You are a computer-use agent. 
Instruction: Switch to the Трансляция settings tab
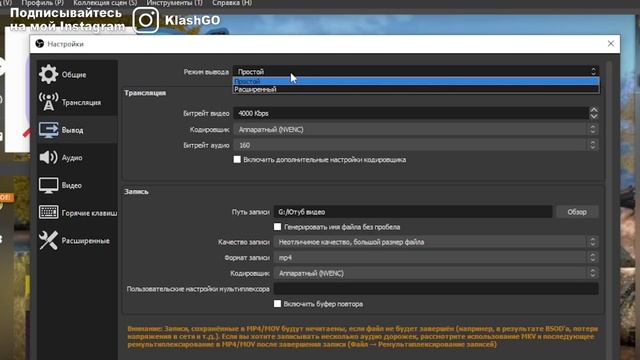pos(77,102)
